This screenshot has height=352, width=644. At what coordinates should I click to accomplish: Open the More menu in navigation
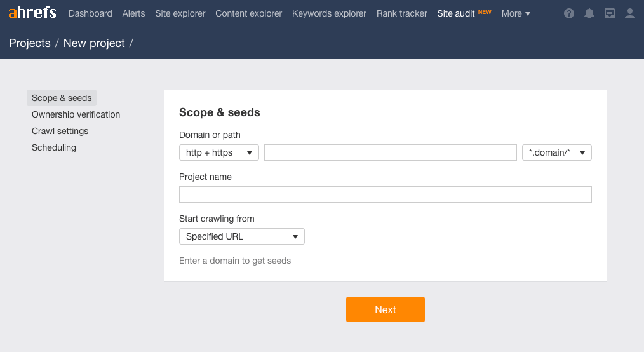(x=515, y=13)
